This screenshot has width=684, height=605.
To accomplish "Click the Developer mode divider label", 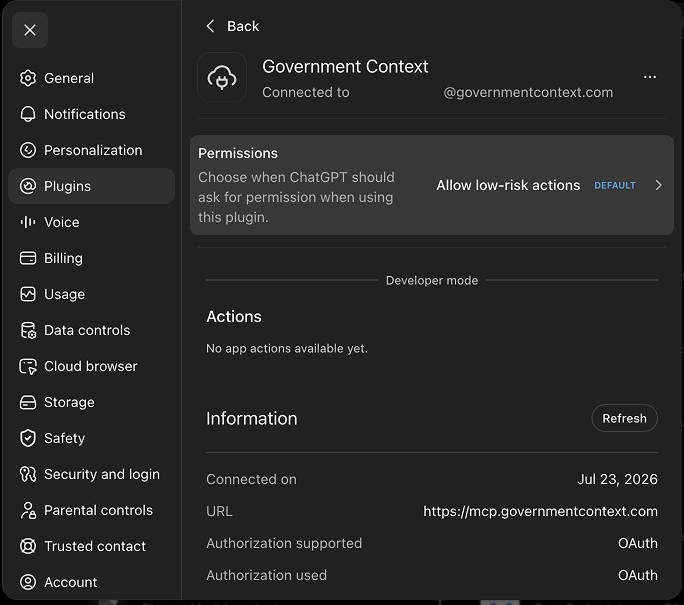I will 432,280.
